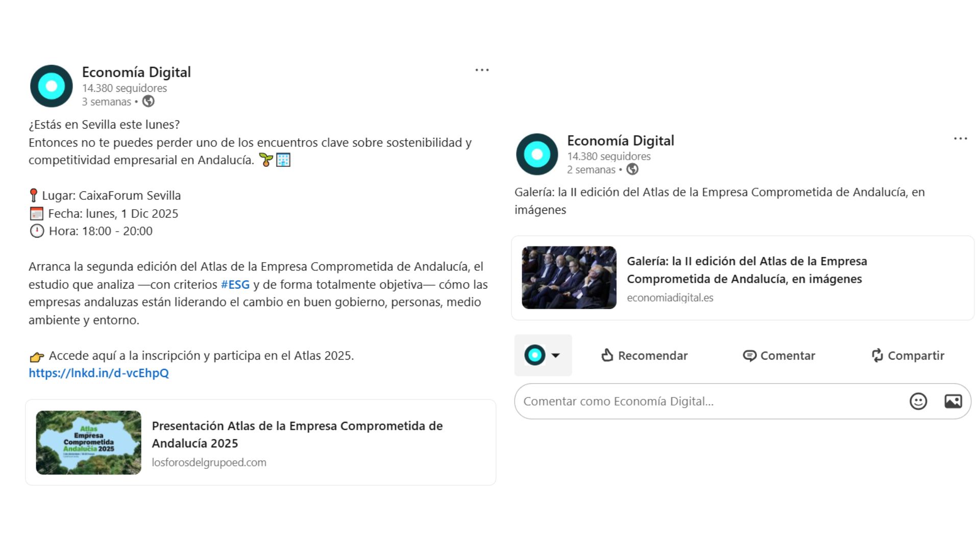The image size is (980, 551).
Task: Click the #ESG hashtag link
Action: click(x=235, y=285)
